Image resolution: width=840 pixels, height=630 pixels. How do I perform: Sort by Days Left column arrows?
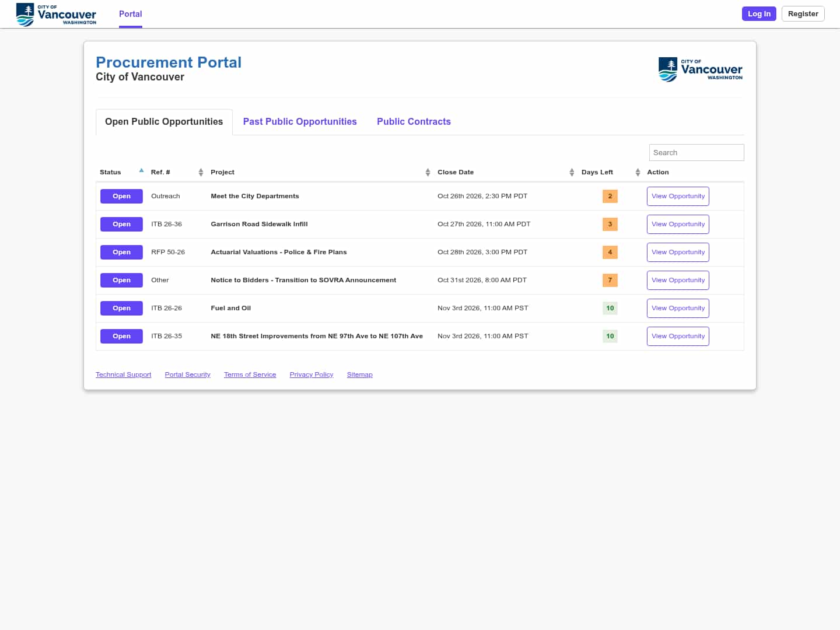coord(638,172)
